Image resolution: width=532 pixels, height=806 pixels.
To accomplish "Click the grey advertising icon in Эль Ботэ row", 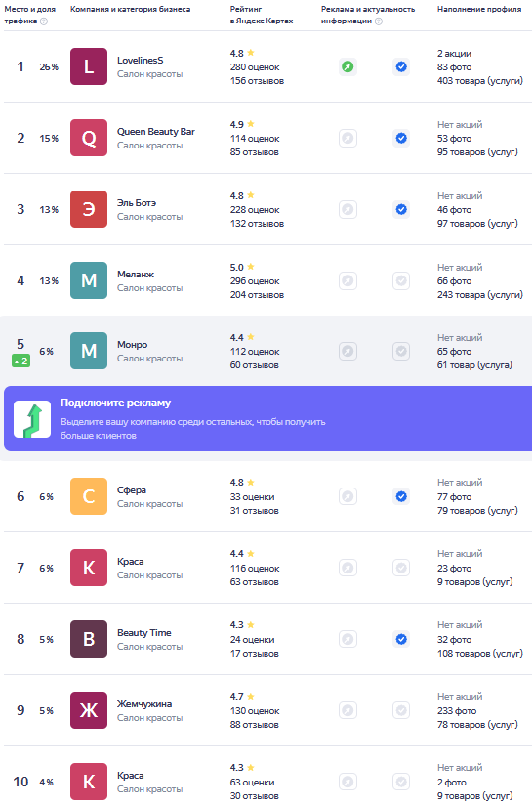I will point(348,210).
